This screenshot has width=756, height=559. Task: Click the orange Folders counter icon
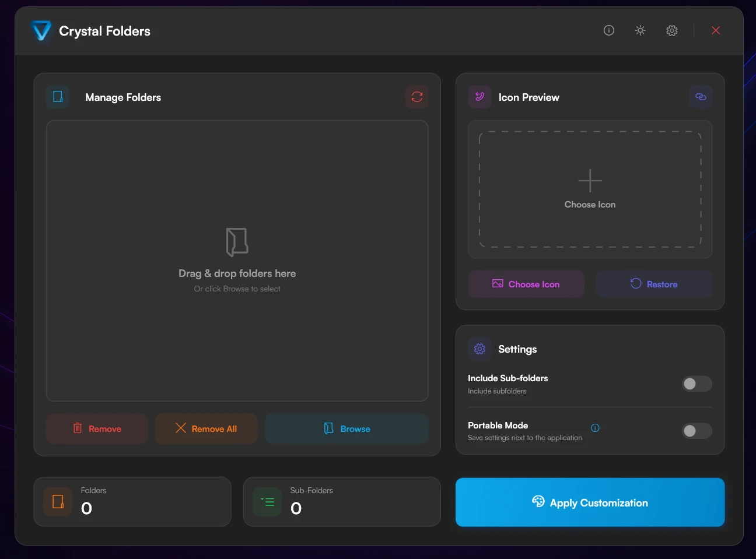click(58, 502)
